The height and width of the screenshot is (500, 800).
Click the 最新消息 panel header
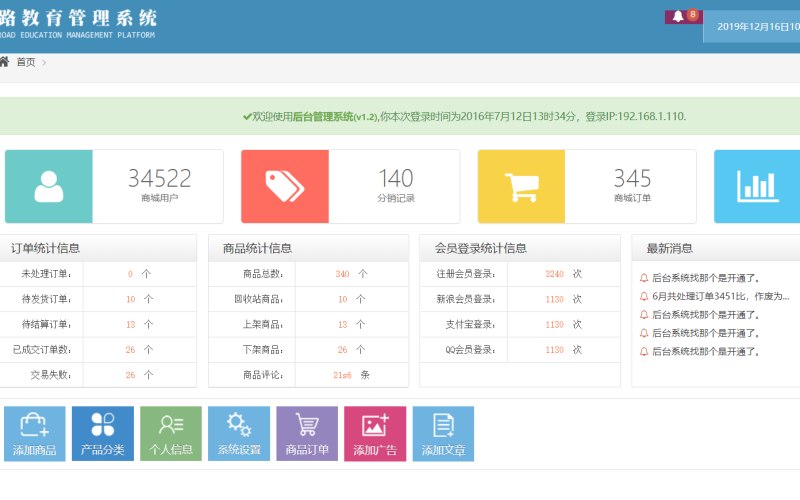pos(716,248)
